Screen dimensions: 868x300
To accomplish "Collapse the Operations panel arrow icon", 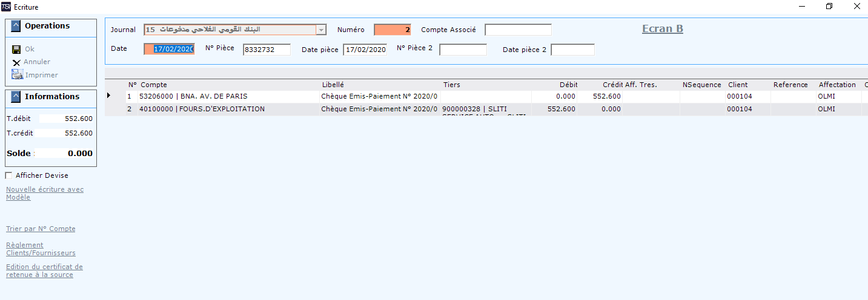I will 16,26.
